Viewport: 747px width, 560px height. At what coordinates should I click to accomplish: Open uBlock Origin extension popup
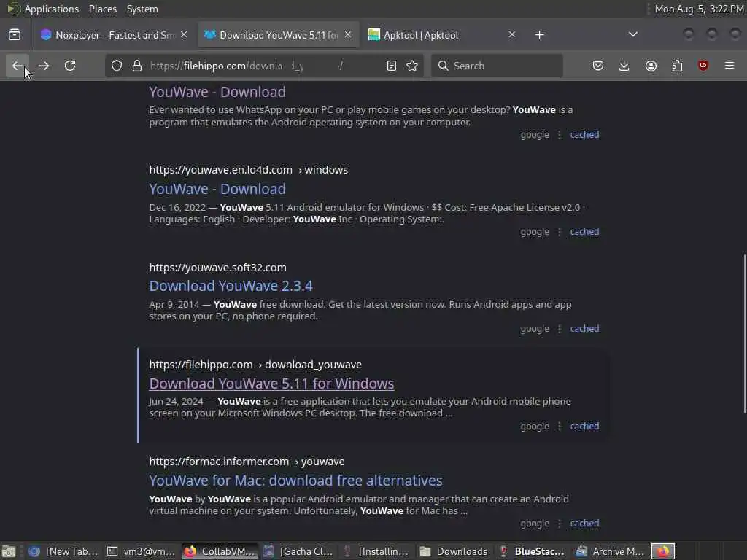(703, 66)
